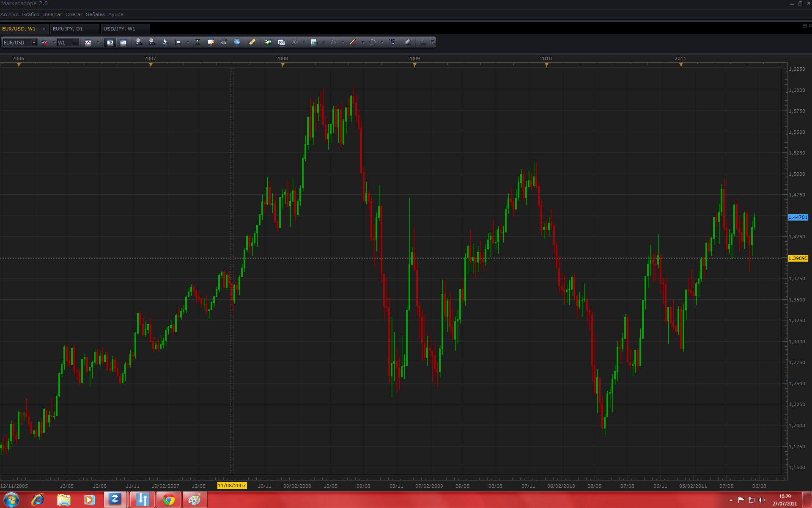Open the Gráfico menu
This screenshot has width=812, height=508.
(x=30, y=14)
